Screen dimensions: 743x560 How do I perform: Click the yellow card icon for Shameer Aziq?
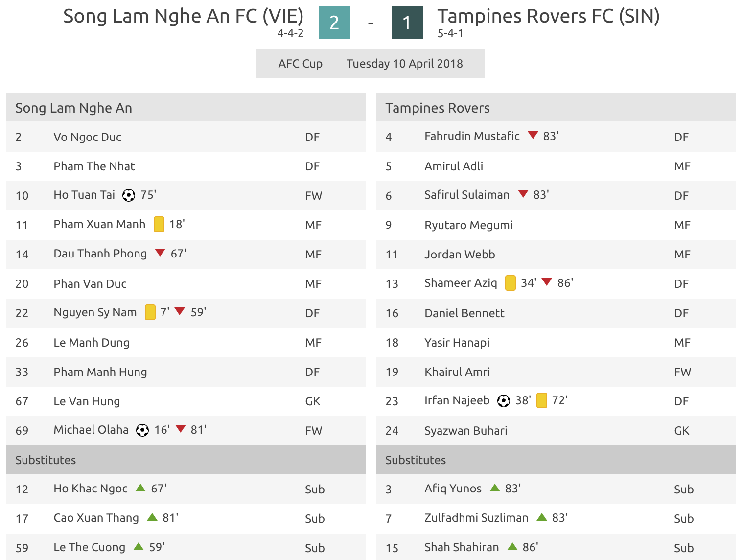(511, 283)
